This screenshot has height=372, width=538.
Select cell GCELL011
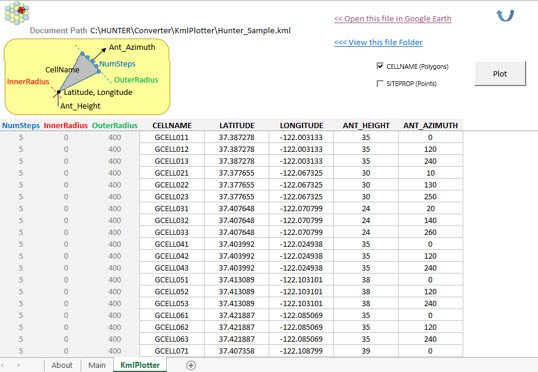coord(172,138)
